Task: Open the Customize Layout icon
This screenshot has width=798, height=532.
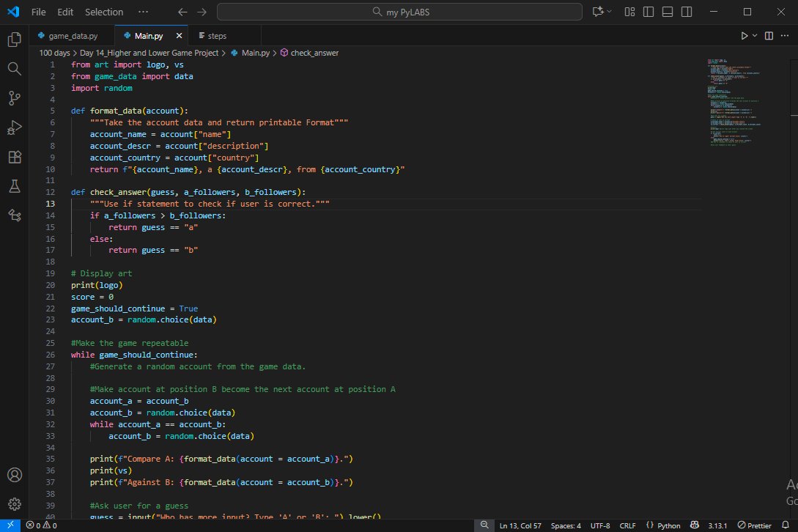Action: 629,12
